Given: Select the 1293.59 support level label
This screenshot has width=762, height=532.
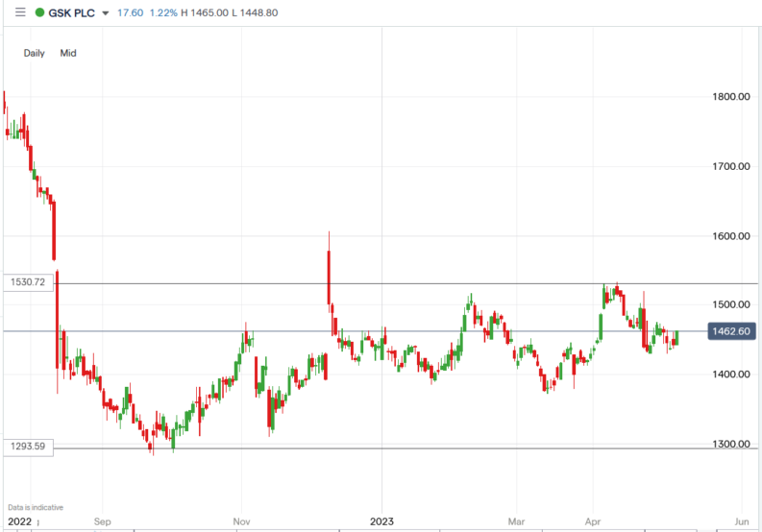Looking at the screenshot, I should pyautogui.click(x=29, y=447).
